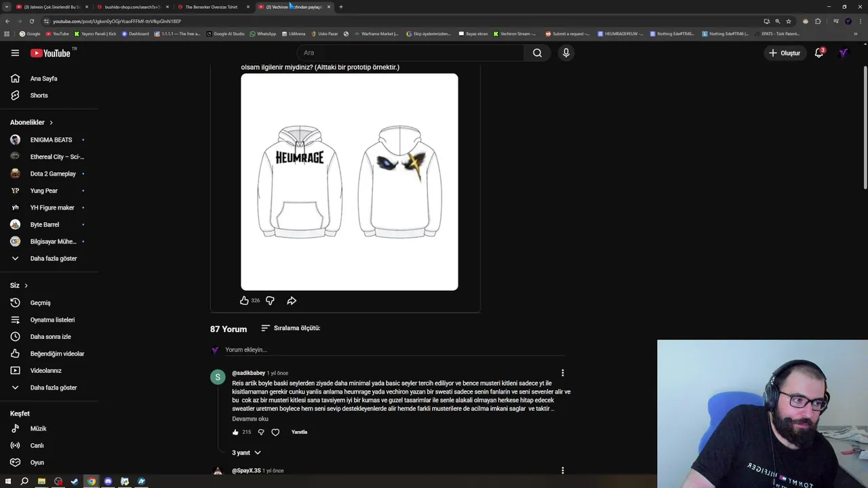Heart the @sadikbabey comment

(x=275, y=432)
